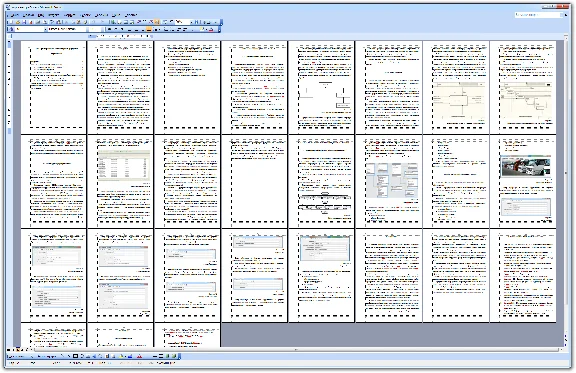
Task: Open the View menu
Action: click(x=41, y=15)
